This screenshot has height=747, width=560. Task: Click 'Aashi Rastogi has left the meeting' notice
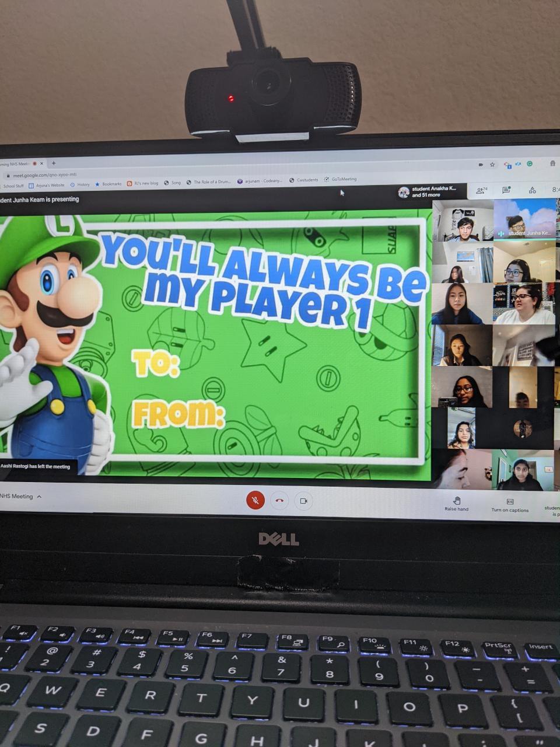click(35, 466)
